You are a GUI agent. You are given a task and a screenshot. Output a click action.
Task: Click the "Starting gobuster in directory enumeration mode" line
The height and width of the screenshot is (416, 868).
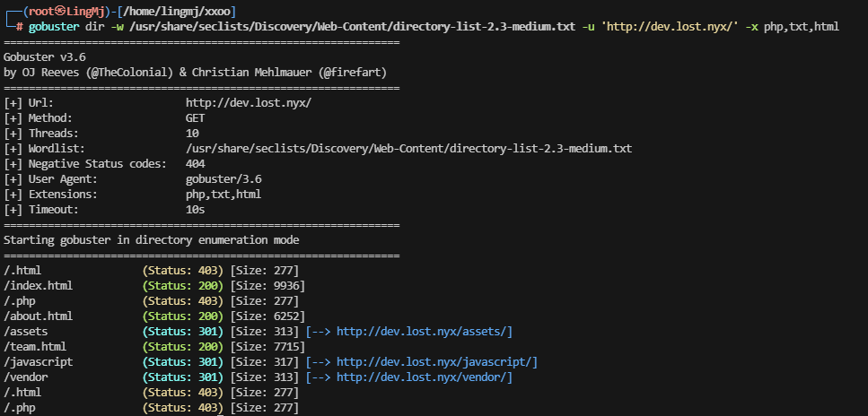152,240
